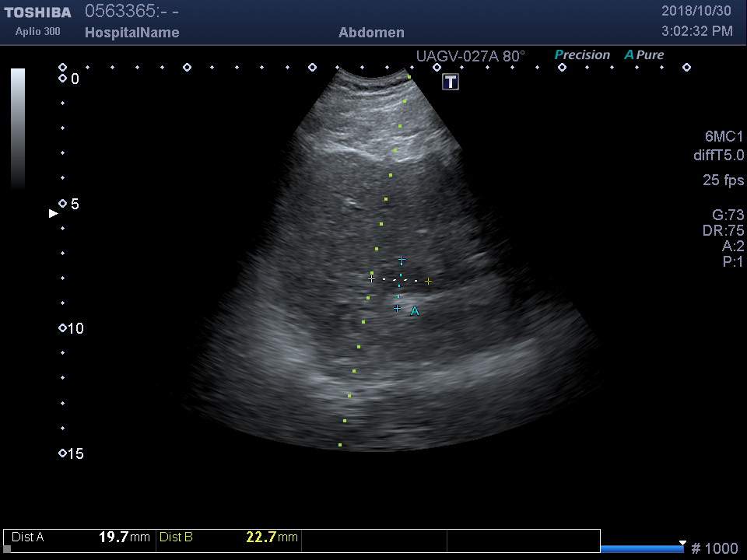Click the TOSHIBA logo
The height and width of the screenshot is (560, 747).
click(x=37, y=12)
